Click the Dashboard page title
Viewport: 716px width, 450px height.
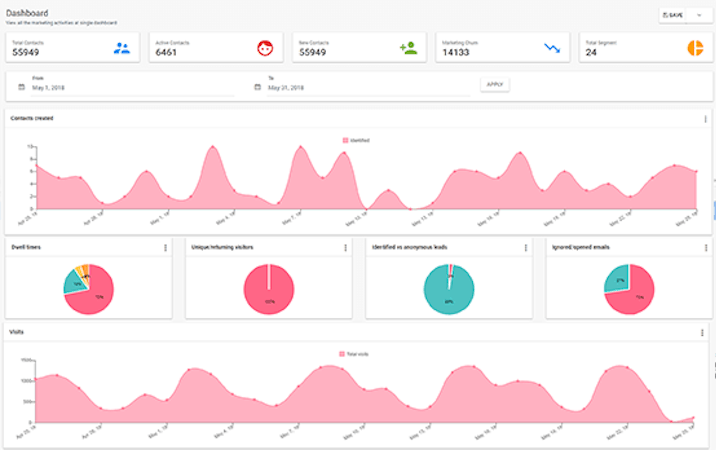pos(27,13)
